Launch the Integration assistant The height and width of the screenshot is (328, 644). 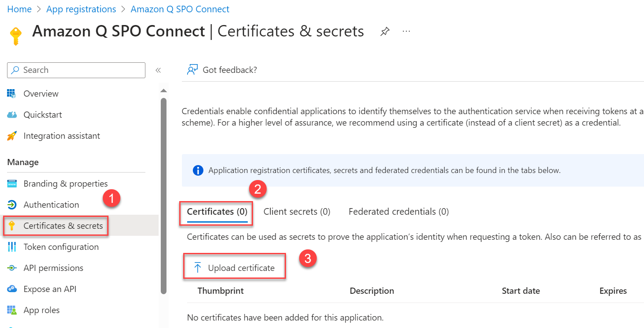tap(61, 135)
